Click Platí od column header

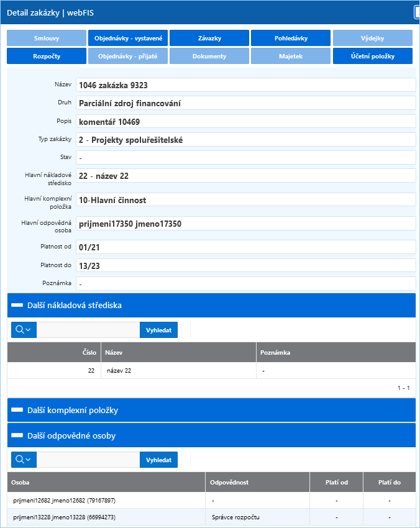(337, 482)
